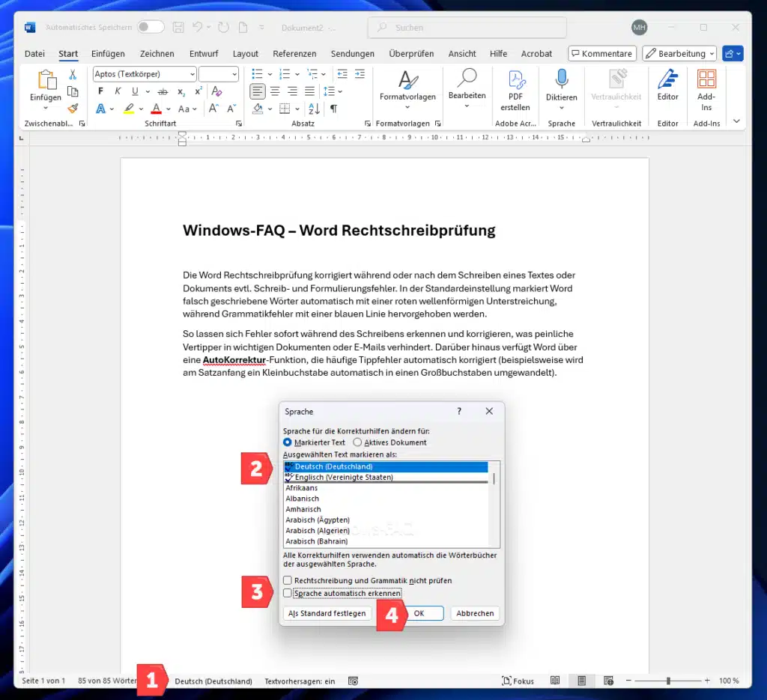Click the Suchen search field

[x=467, y=28]
